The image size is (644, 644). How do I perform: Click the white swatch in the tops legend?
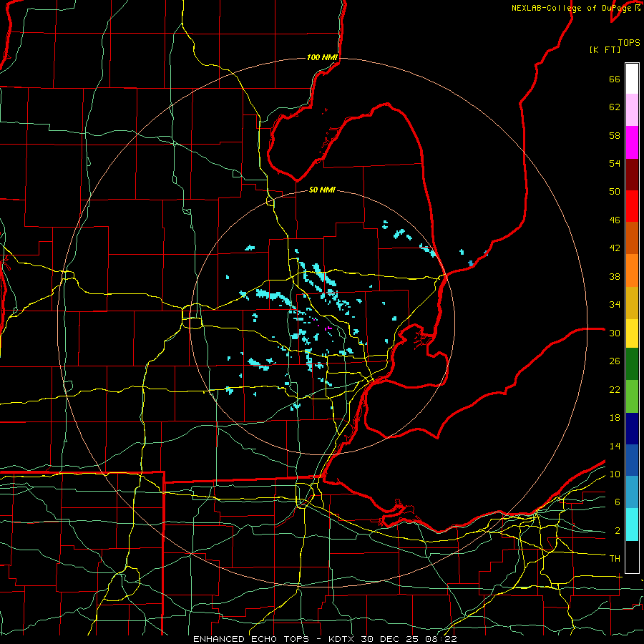tap(632, 79)
